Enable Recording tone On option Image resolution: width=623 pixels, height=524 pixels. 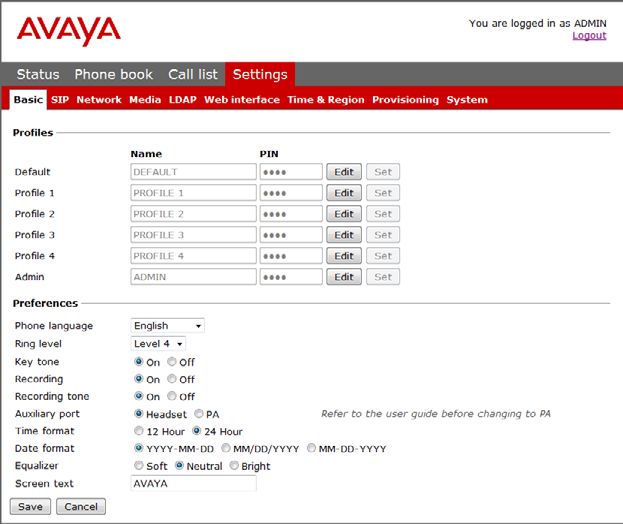click(x=139, y=396)
